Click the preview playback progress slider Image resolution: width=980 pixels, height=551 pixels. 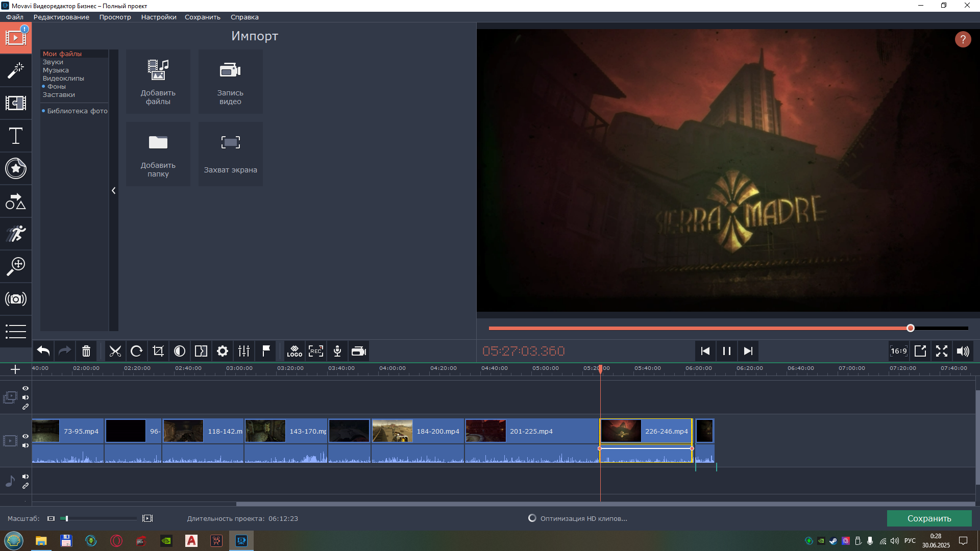(728, 328)
